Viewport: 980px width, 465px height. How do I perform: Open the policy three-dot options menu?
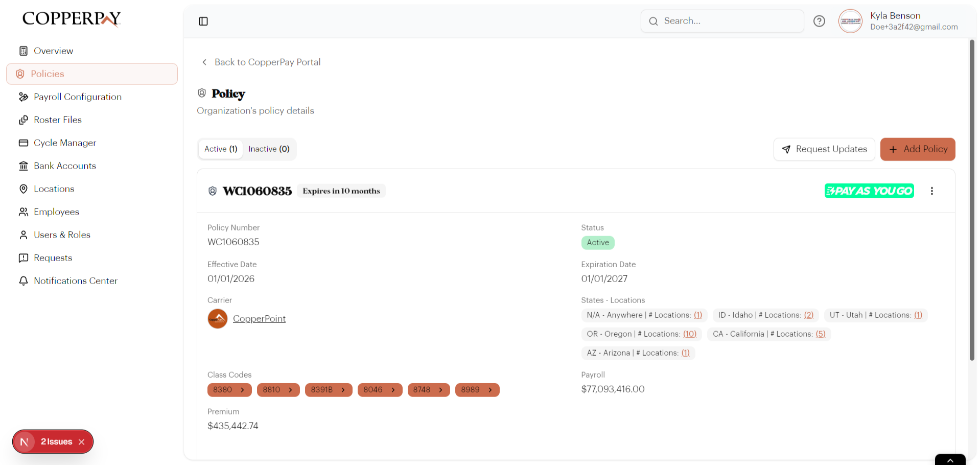point(931,191)
